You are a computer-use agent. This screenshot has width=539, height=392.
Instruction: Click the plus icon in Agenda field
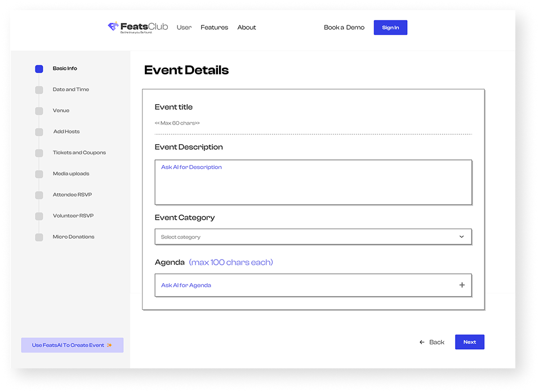[x=462, y=285]
